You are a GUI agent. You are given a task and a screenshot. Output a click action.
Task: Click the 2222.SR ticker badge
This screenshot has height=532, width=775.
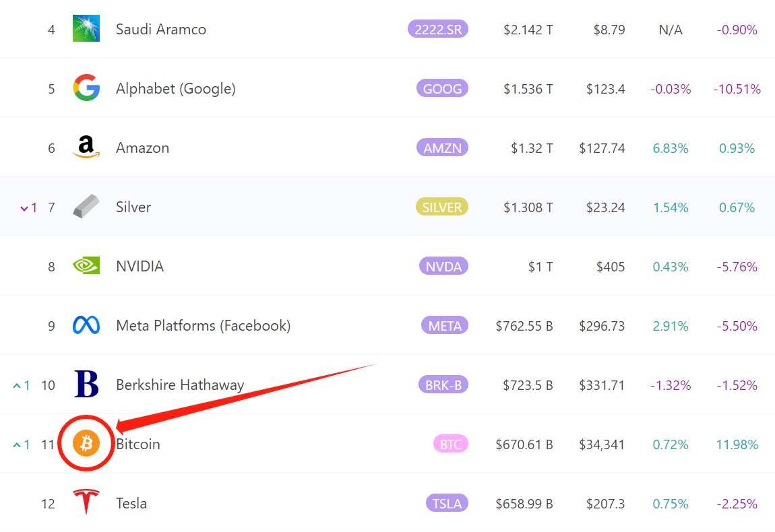point(438,29)
